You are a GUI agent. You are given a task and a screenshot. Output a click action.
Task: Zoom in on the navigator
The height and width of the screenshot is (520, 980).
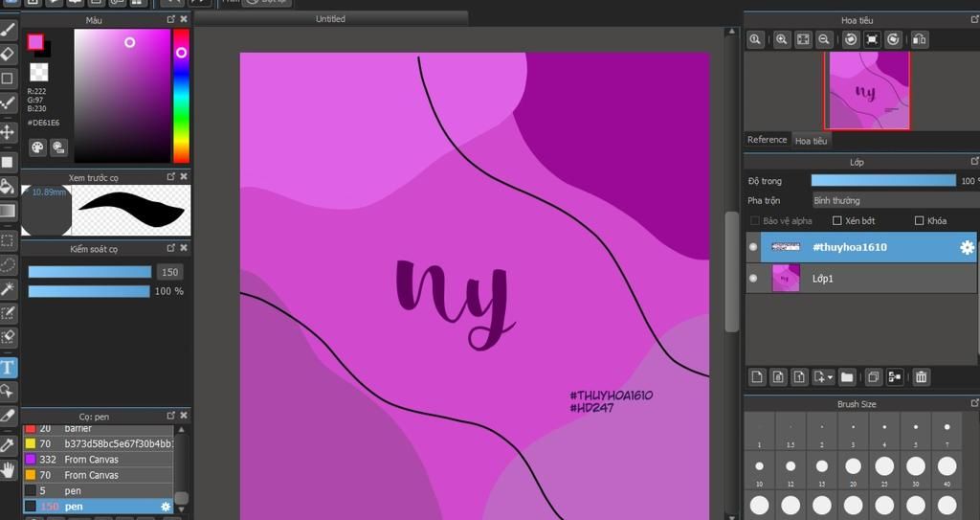point(781,39)
